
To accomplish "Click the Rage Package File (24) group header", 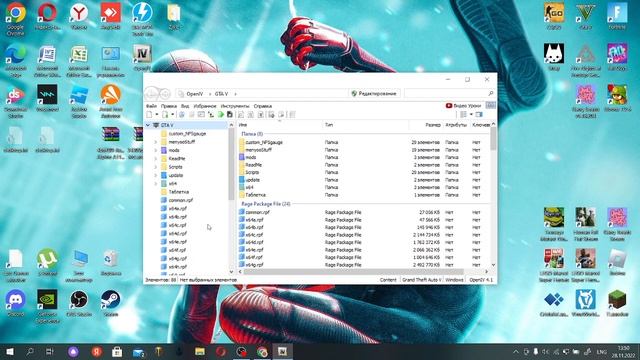I will pos(266,204).
